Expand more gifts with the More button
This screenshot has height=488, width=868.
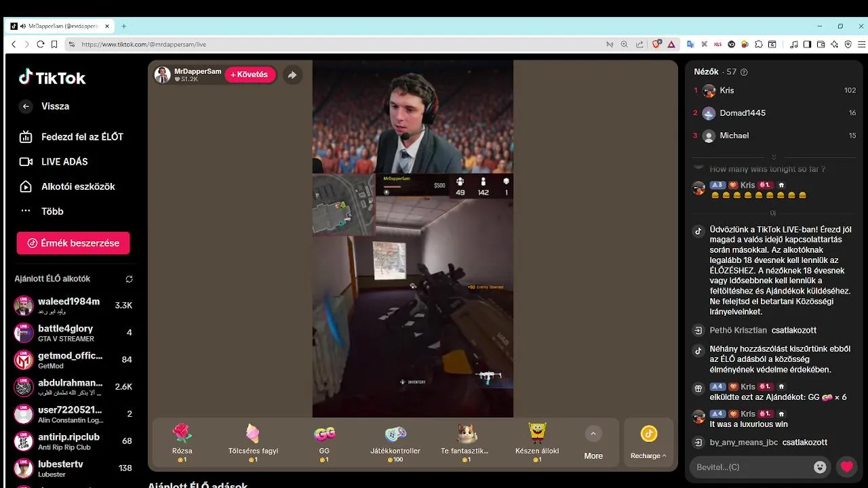(x=593, y=443)
